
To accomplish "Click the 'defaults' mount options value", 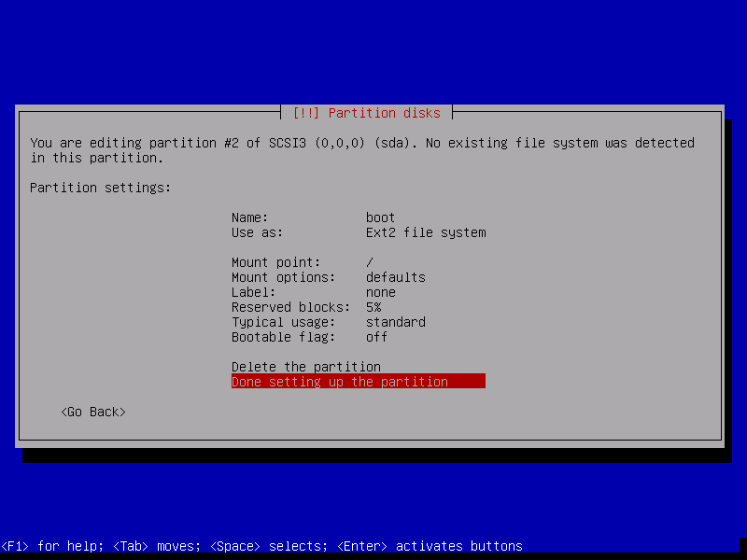I will pos(396,277).
